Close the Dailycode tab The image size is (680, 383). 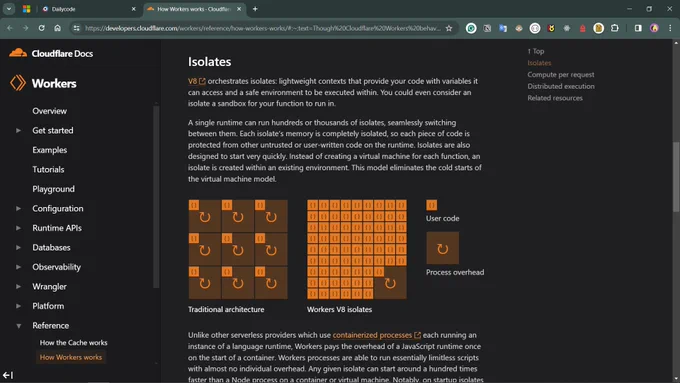tap(134, 9)
